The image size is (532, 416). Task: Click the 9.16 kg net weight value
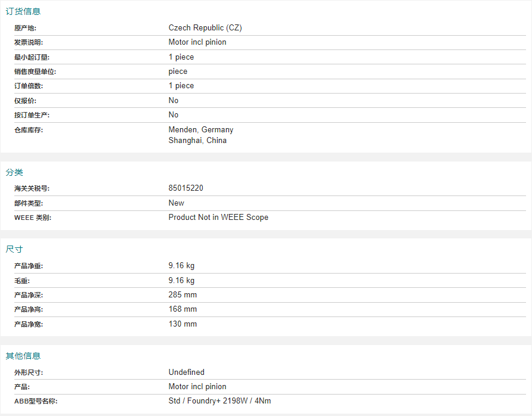point(181,265)
